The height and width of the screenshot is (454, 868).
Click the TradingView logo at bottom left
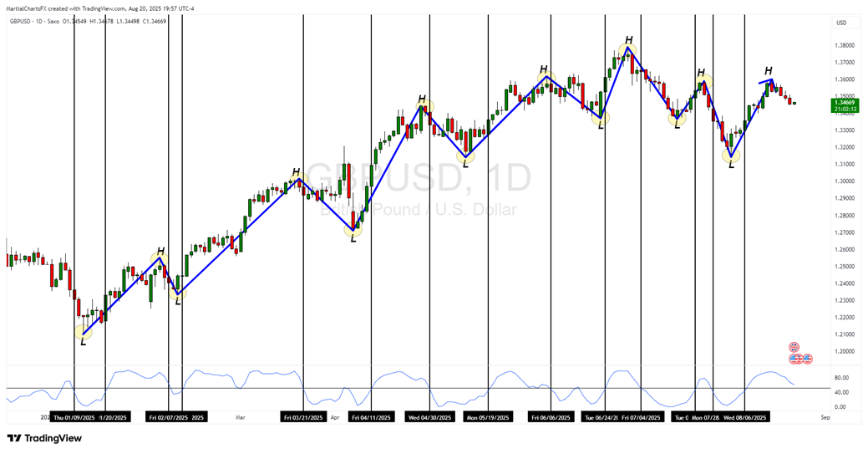click(38, 438)
